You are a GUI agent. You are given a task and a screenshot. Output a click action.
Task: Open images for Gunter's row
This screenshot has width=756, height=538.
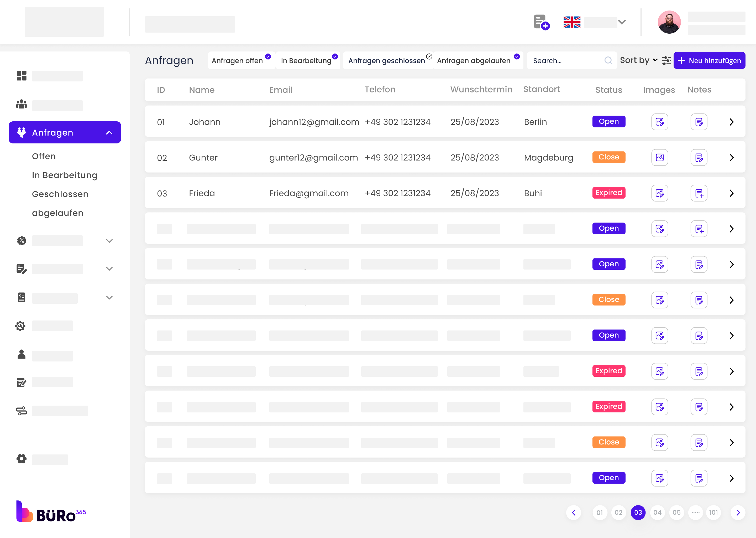click(660, 157)
